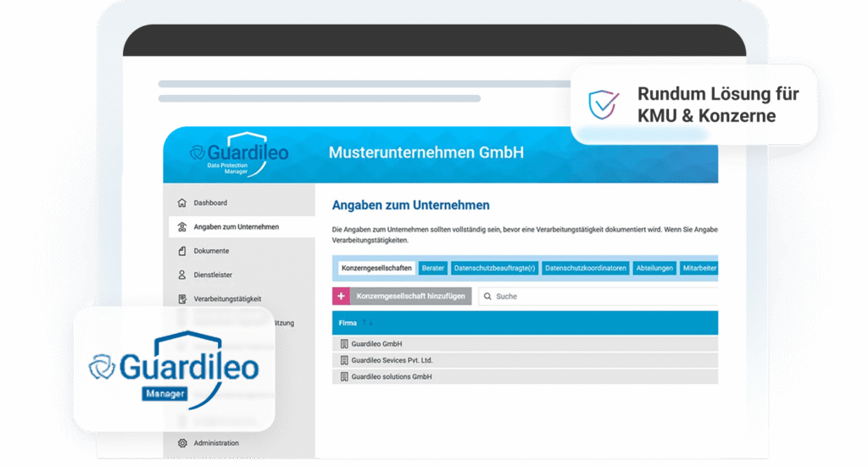Click the Dokumente file icon
The width and height of the screenshot is (868, 467).
[182, 251]
